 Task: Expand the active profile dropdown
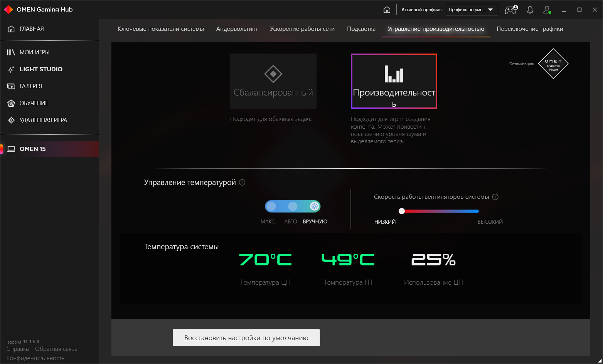coord(472,10)
